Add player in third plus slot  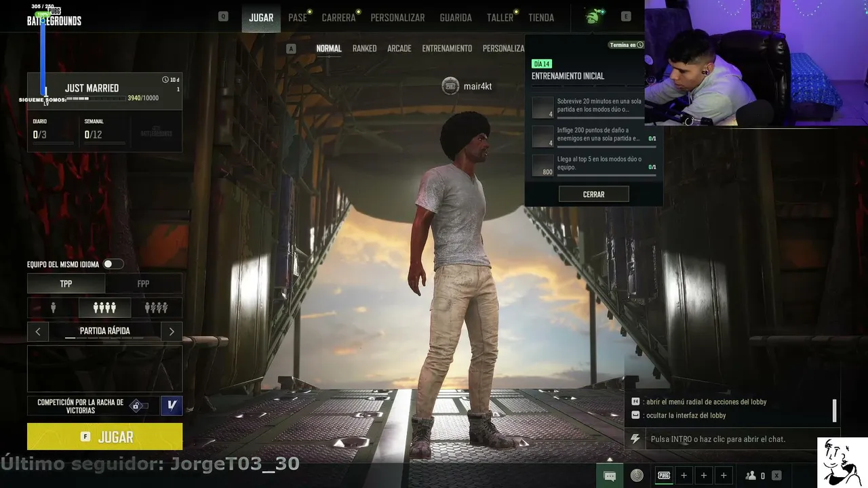[x=724, y=476]
